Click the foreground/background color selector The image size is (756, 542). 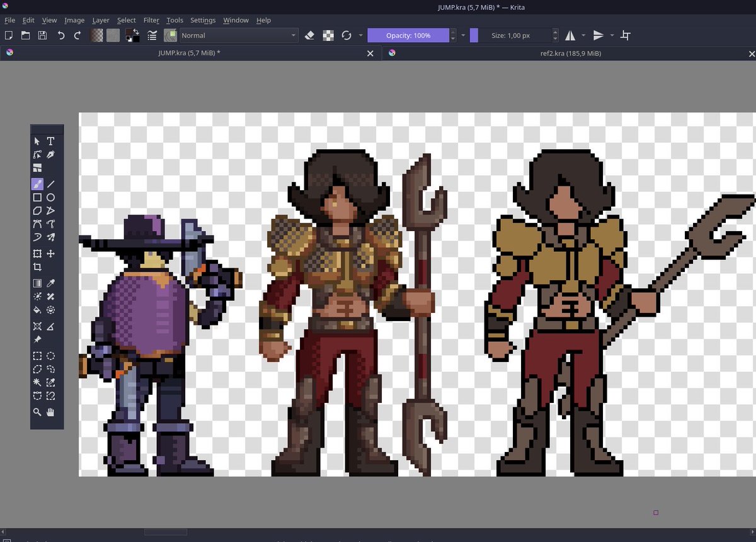tap(133, 35)
